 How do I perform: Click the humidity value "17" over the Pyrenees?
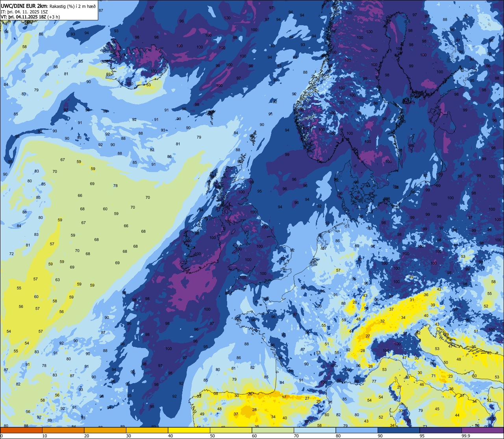[284, 397]
